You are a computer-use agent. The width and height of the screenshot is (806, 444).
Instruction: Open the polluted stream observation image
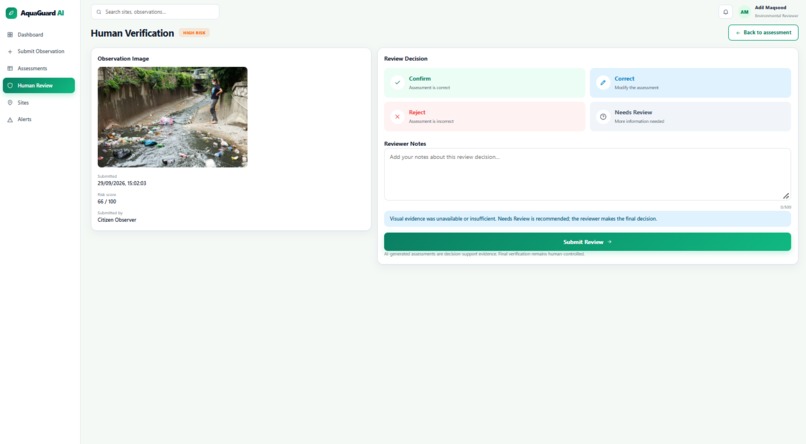pos(172,117)
